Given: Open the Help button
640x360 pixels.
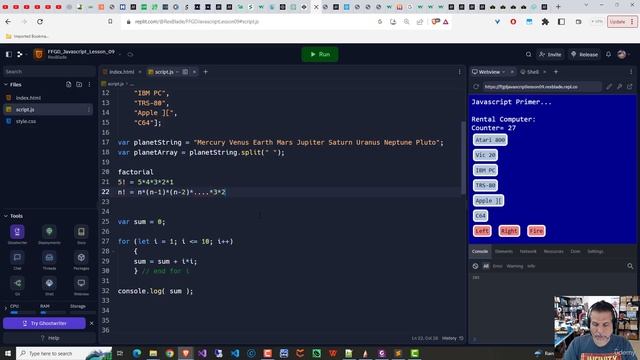Looking at the screenshot, I should click(x=49, y=338).
